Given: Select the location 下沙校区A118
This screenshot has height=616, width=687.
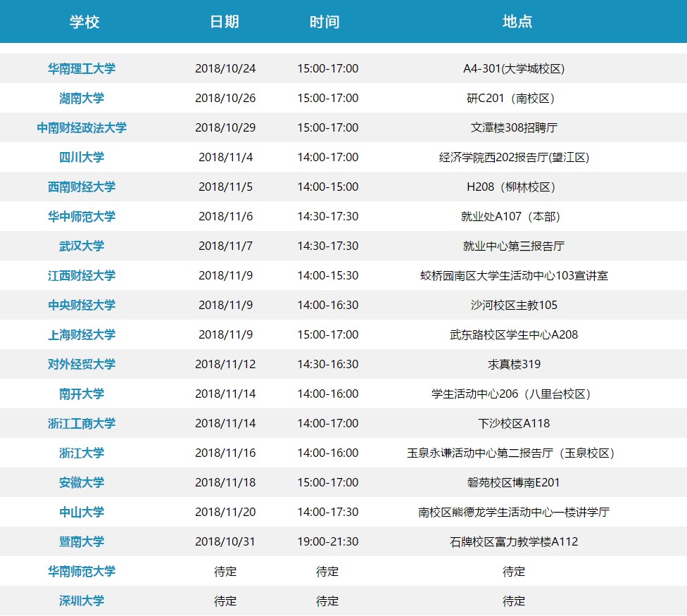Looking at the screenshot, I should click(x=514, y=424).
